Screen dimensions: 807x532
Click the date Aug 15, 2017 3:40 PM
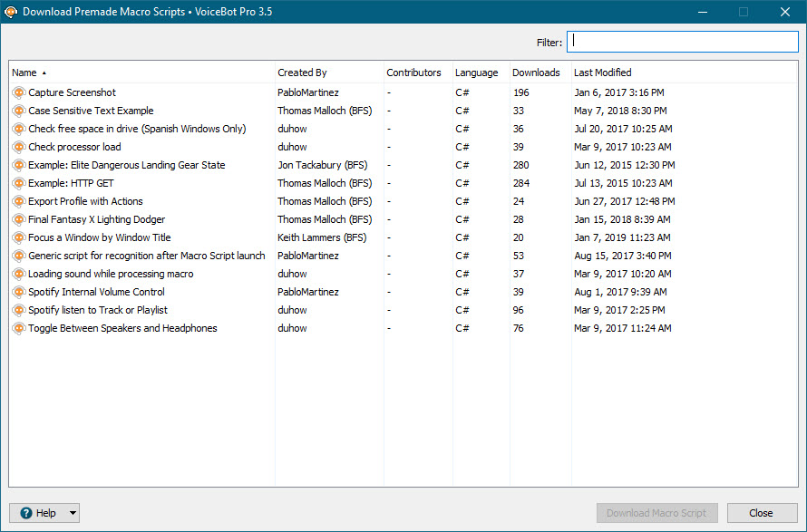623,256
